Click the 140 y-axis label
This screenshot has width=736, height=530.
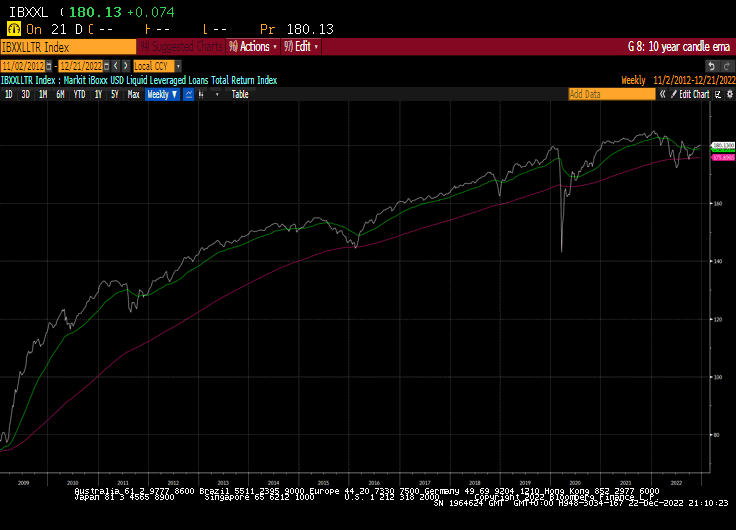tap(718, 261)
